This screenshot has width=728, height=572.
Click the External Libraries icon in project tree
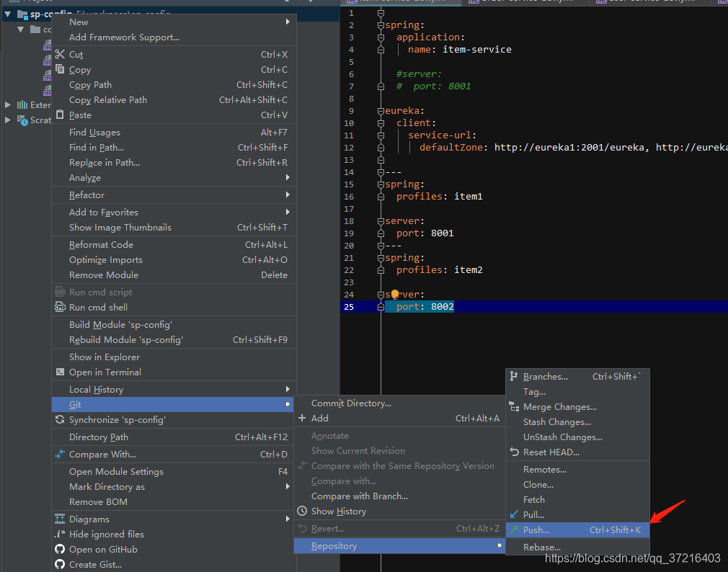22,105
